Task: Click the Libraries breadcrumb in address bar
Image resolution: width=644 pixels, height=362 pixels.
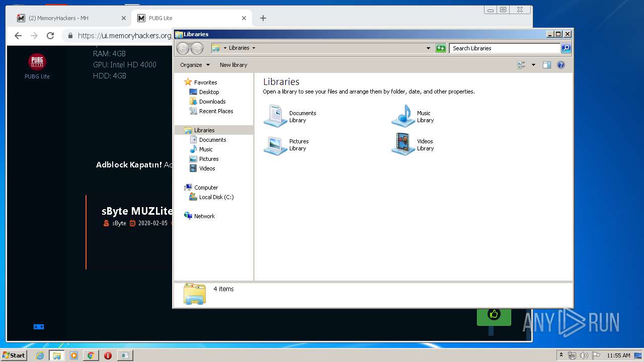Action: [239, 48]
